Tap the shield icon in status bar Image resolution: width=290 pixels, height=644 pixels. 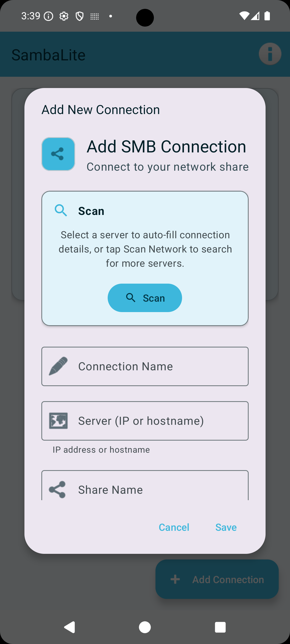click(79, 16)
